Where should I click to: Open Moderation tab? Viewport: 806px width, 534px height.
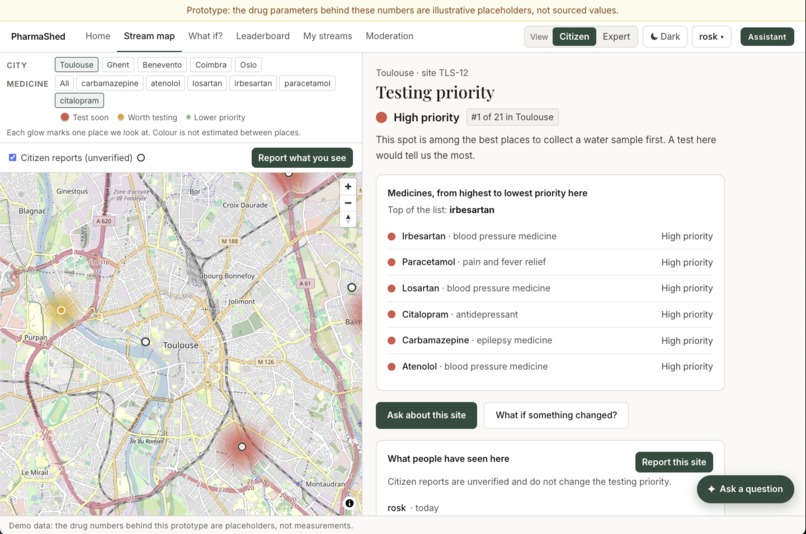tap(389, 36)
